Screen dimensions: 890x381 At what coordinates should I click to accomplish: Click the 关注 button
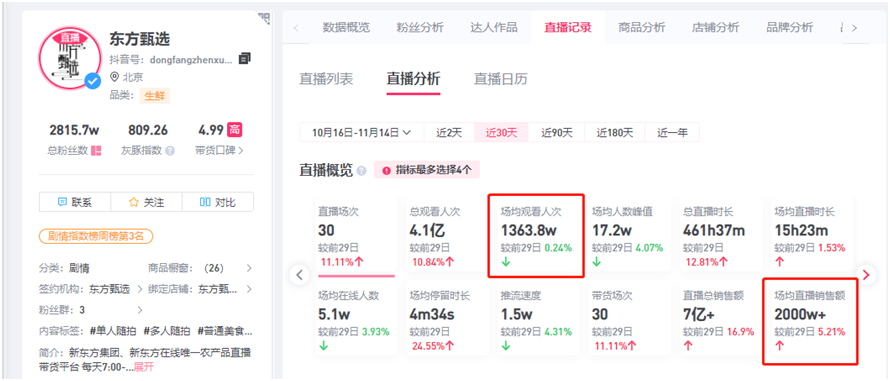click(x=146, y=202)
